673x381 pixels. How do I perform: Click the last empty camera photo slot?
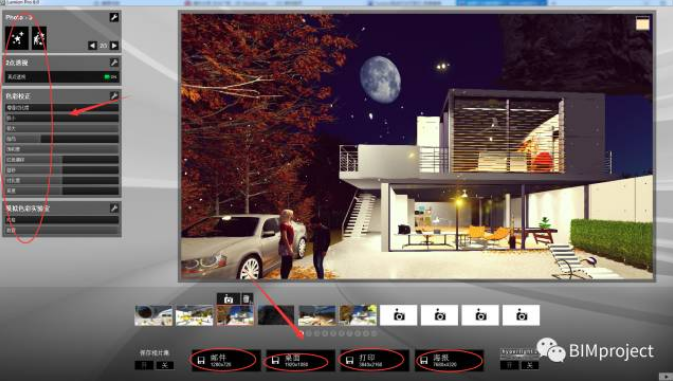point(521,316)
